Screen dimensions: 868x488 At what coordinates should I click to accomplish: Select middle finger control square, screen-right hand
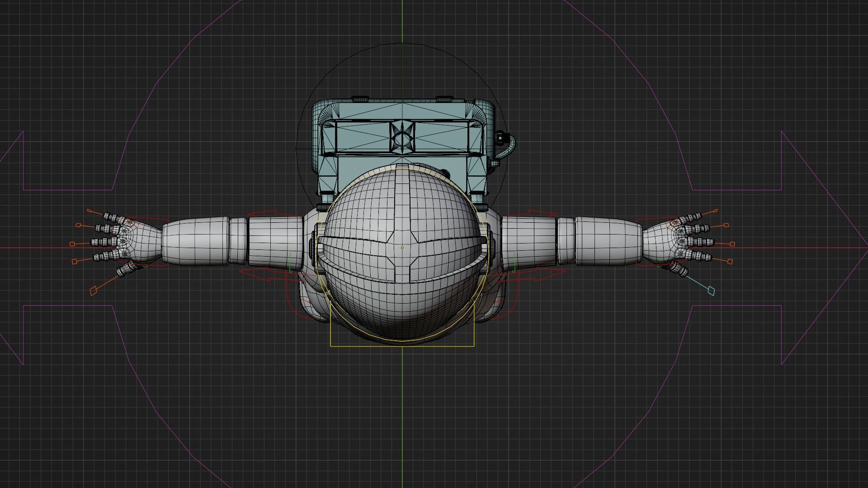pyautogui.click(x=732, y=244)
